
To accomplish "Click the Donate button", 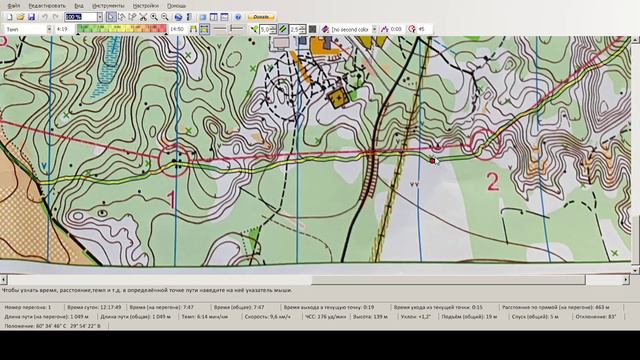I will pos(261,17).
